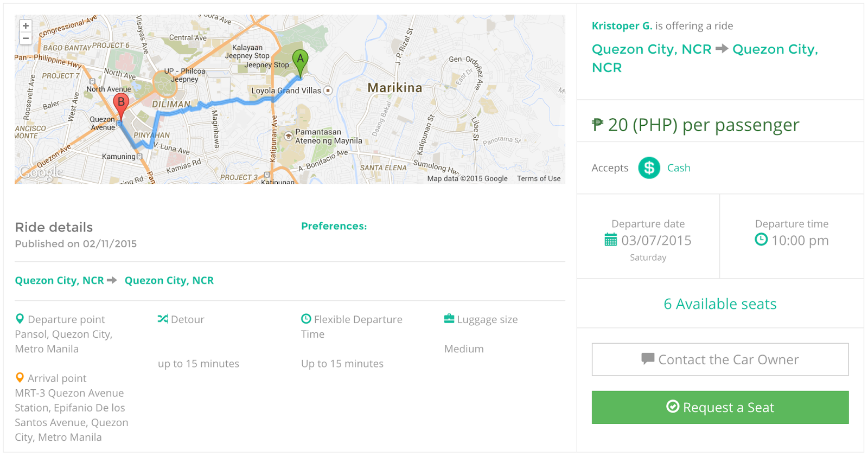Click the departure date calendar icon
The height and width of the screenshot is (457, 868).
tap(611, 240)
